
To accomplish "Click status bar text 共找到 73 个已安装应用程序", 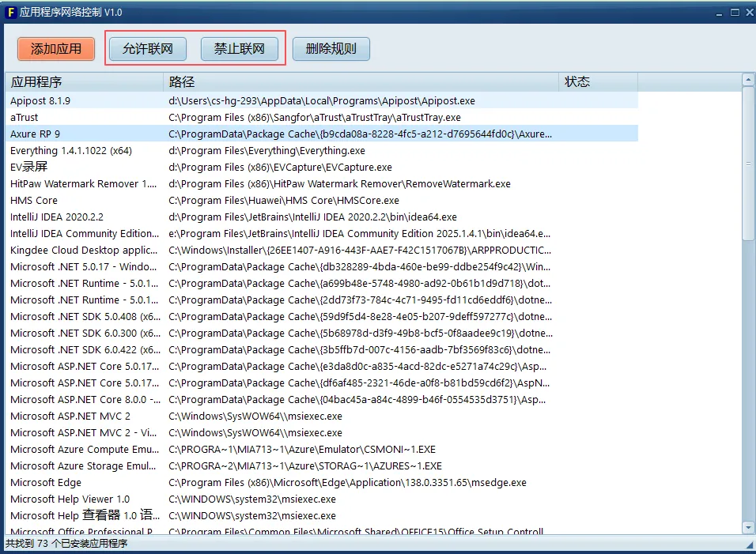I will point(66,544).
